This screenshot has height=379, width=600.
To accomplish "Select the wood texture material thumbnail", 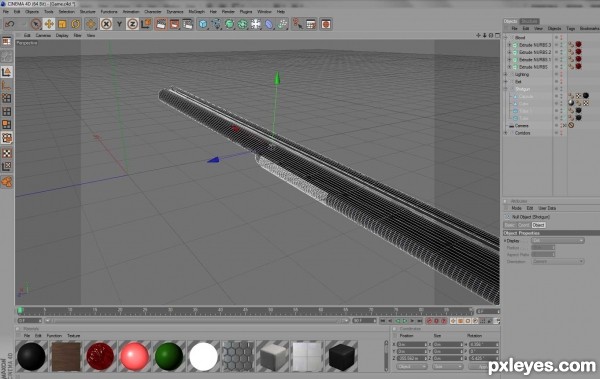I will pyautogui.click(x=66, y=356).
